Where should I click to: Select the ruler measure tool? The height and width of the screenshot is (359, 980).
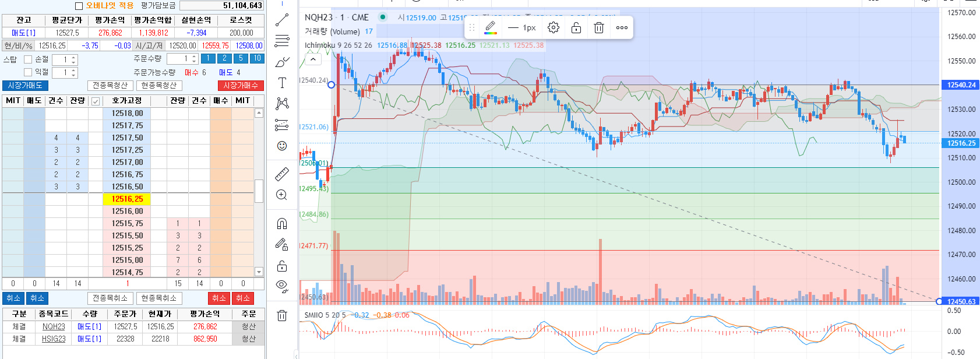(282, 174)
